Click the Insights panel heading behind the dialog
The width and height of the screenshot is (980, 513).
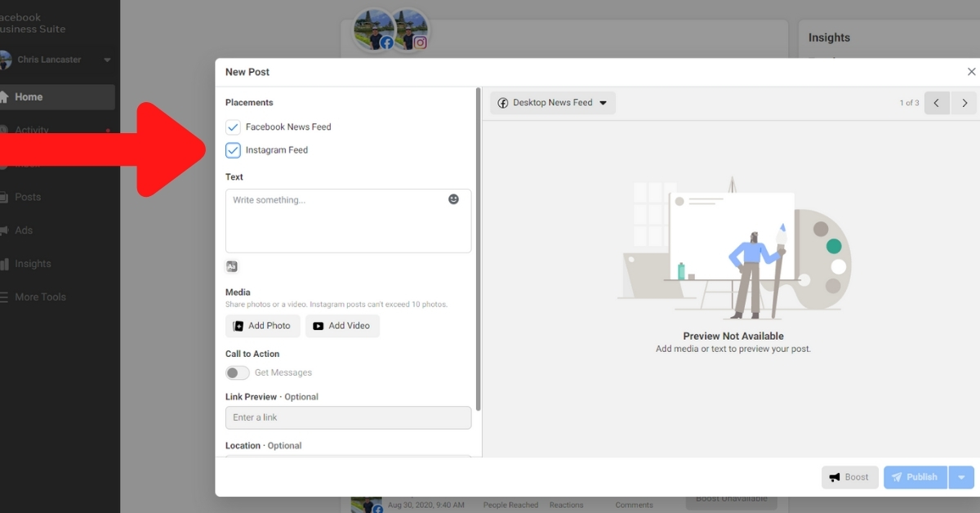point(829,38)
